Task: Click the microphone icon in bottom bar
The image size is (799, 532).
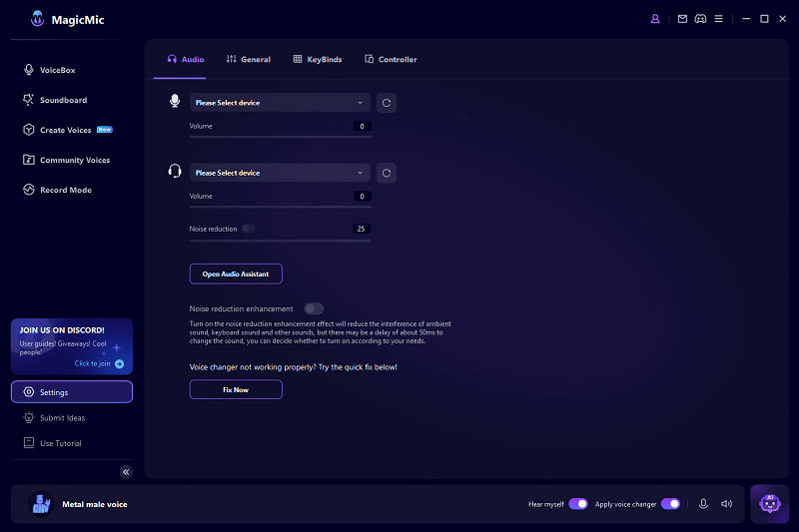Action: (703, 504)
